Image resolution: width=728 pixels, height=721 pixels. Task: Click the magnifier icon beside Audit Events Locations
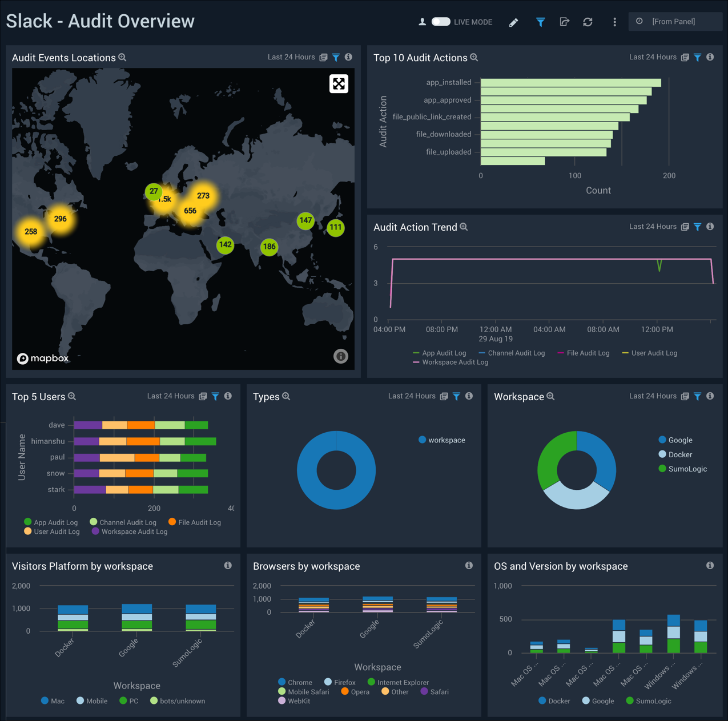click(122, 57)
